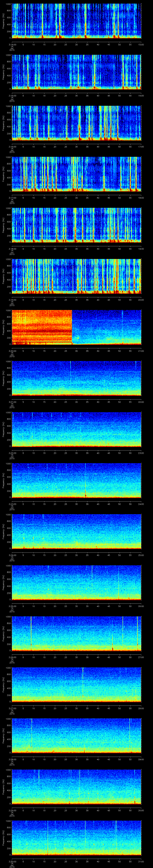Select the spectrogram panel starting at 3:25:00
Image resolution: width=153 pixels, height=868 pixels.
coord(77,582)
